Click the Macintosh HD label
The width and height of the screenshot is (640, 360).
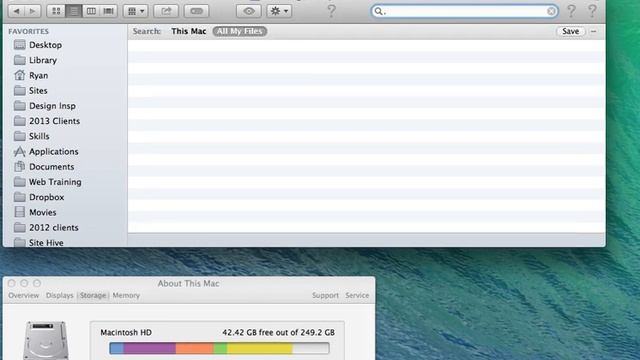126,332
